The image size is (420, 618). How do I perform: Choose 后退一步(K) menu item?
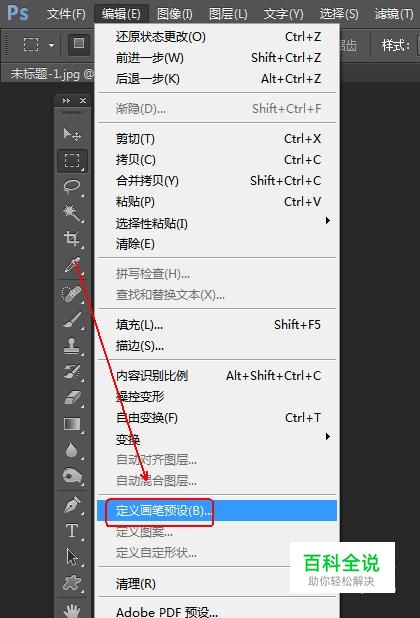[x=217, y=79]
